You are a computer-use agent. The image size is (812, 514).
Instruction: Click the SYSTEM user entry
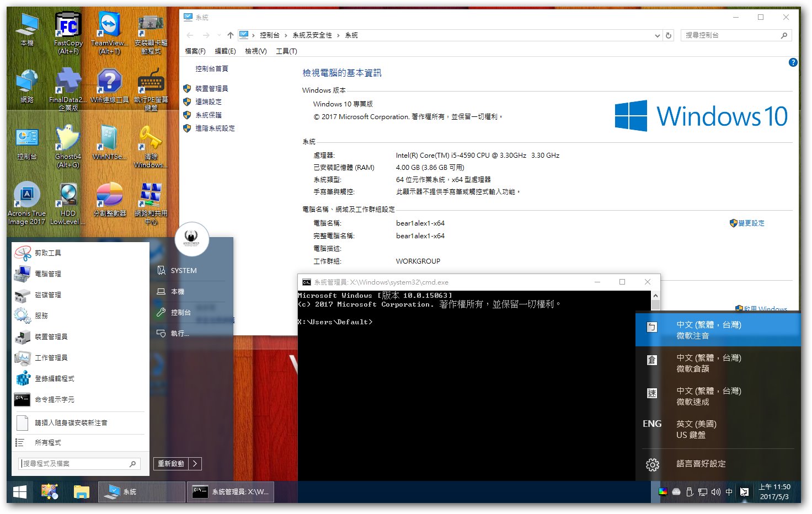click(x=191, y=271)
